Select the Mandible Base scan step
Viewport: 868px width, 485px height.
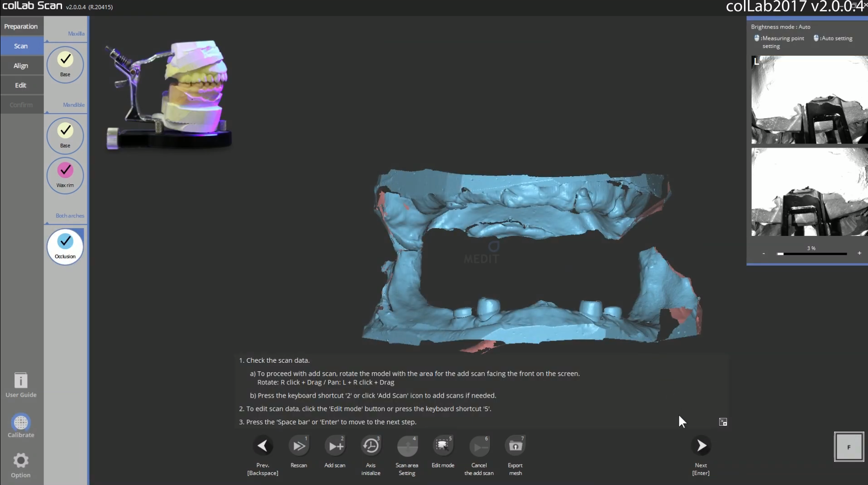65,135
